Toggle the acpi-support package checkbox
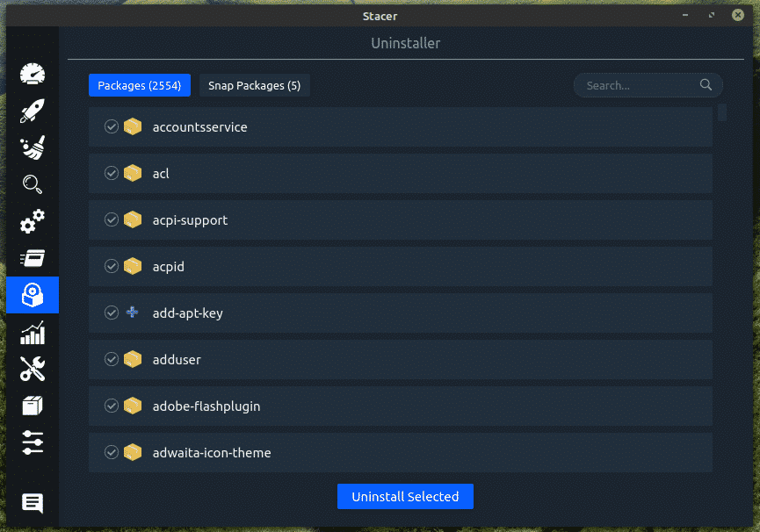Image resolution: width=760 pixels, height=532 pixels. point(112,220)
